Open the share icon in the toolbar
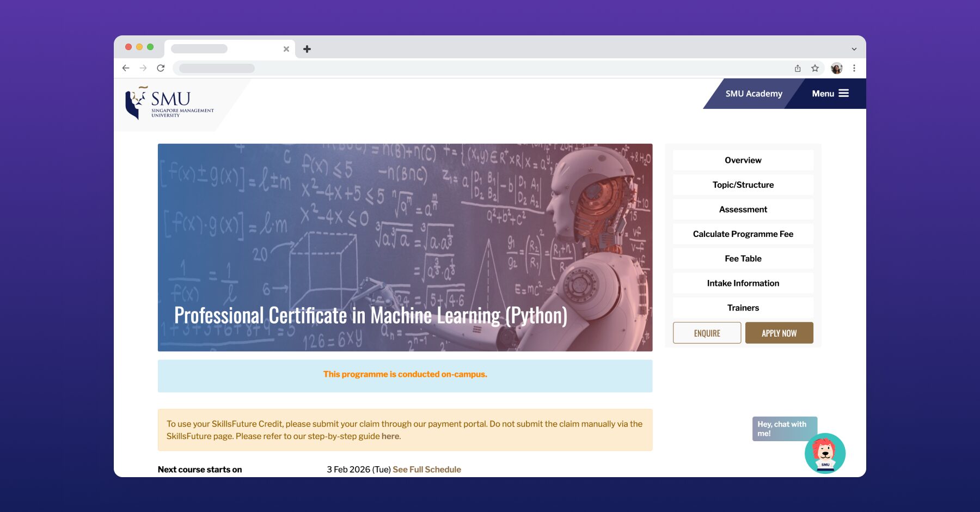 798,68
